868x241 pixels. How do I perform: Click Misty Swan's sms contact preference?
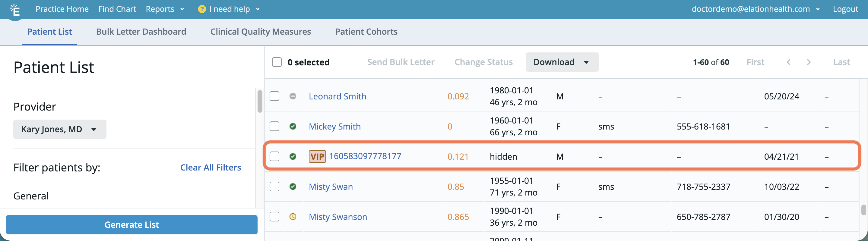point(606,186)
